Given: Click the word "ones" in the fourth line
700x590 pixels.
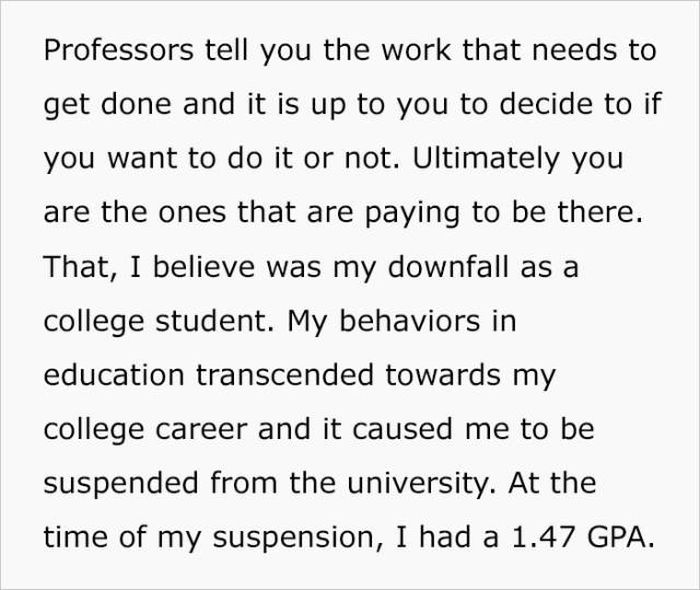Looking at the screenshot, I should point(192,212).
